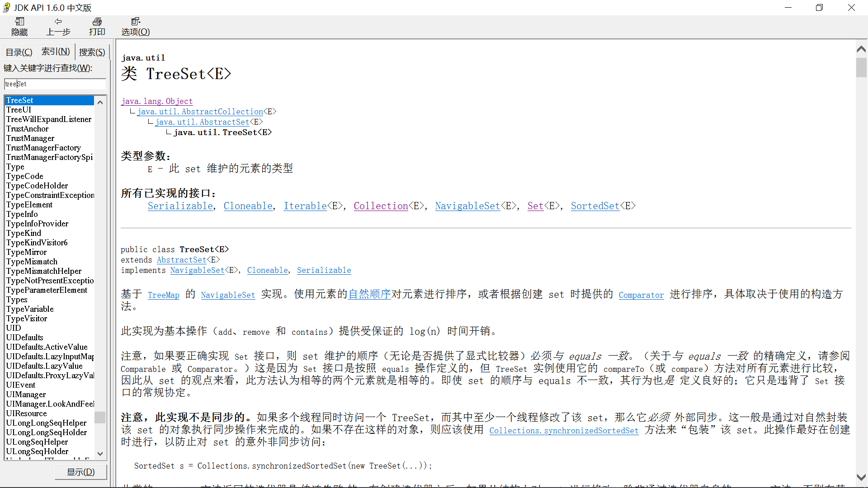The height and width of the screenshot is (488, 868).
Task: Select UIManager in the index list
Action: pyautogui.click(x=26, y=394)
